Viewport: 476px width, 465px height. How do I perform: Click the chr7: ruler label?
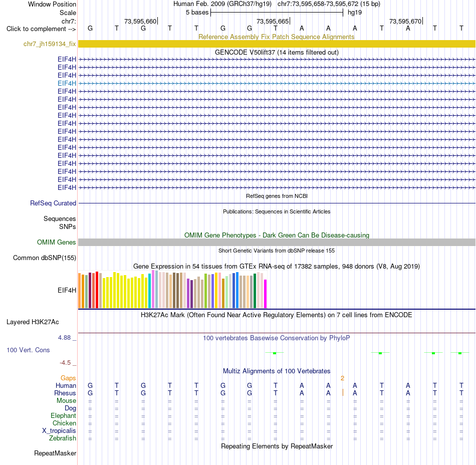point(69,21)
